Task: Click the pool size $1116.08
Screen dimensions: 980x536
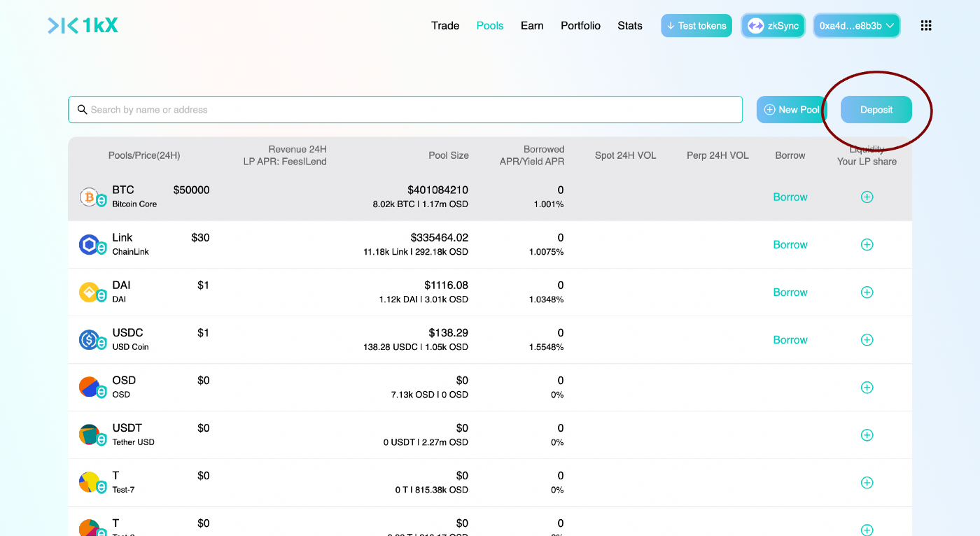Action: 447,285
